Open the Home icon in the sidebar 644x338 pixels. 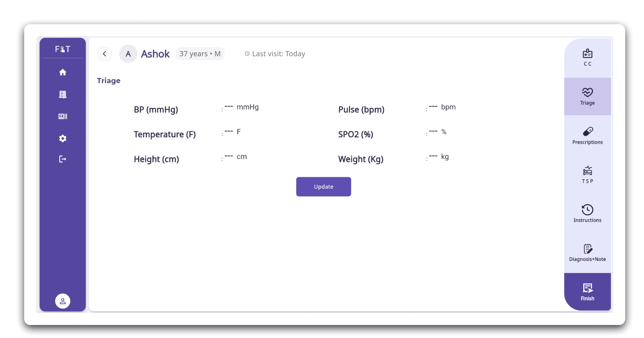pos(62,72)
